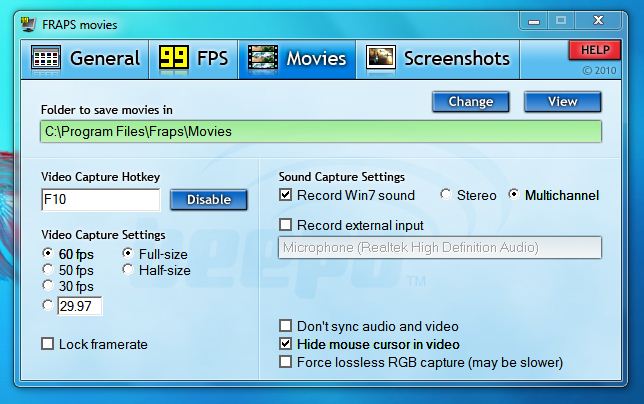This screenshot has width=644, height=404.
Task: Click the FRAPS title bar app icon
Action: (28, 24)
